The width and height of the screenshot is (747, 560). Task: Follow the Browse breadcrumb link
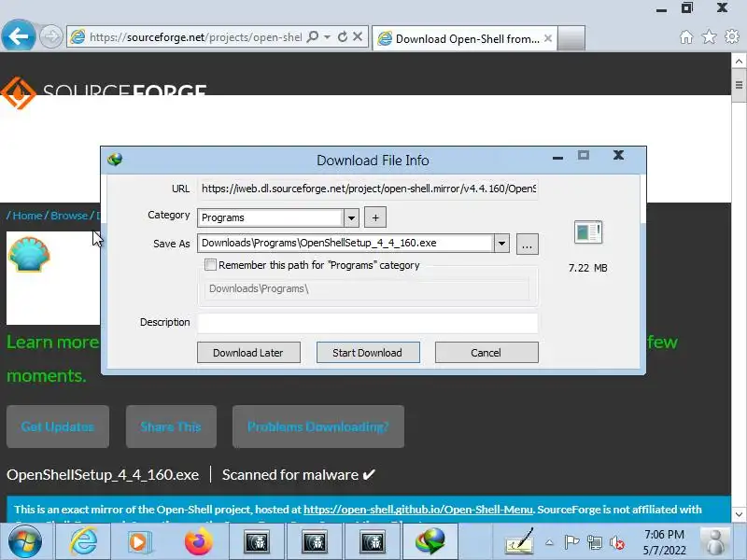click(x=69, y=216)
